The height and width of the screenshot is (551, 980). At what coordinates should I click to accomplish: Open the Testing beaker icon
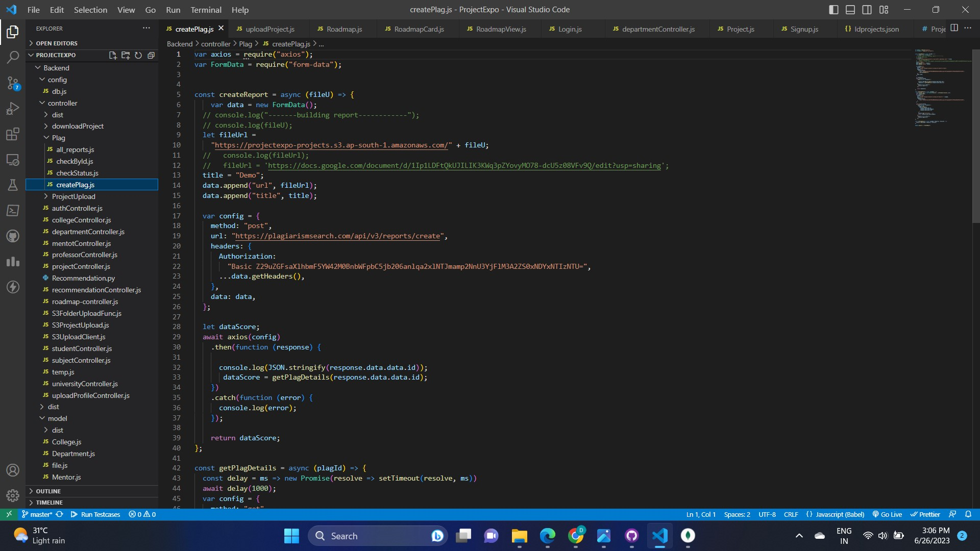(x=13, y=185)
